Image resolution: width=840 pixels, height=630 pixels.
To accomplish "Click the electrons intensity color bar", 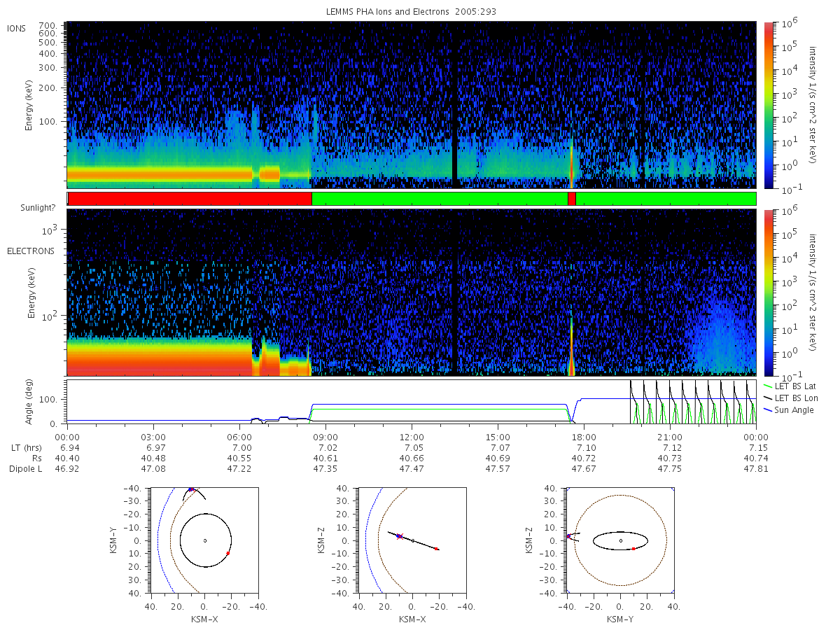I will [x=768, y=292].
